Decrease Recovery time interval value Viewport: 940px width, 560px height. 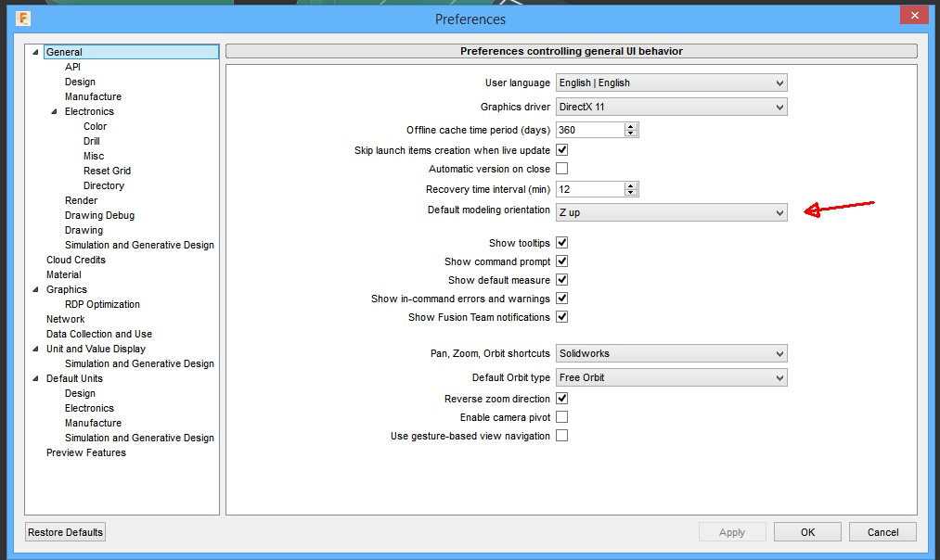(630, 192)
